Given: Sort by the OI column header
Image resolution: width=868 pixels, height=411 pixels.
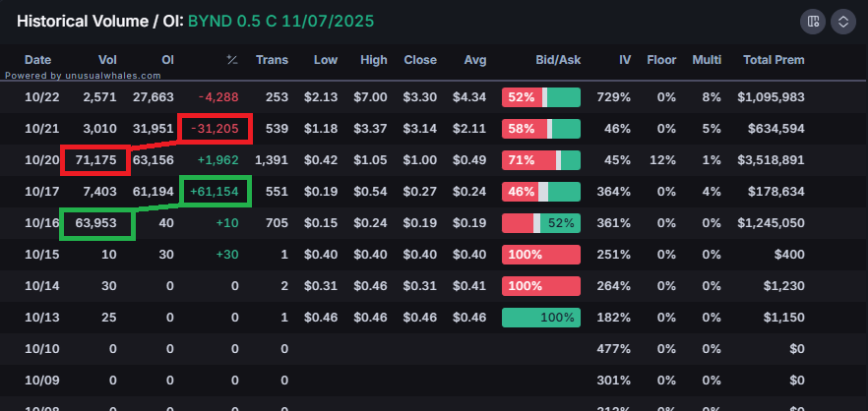Looking at the screenshot, I should click(166, 60).
